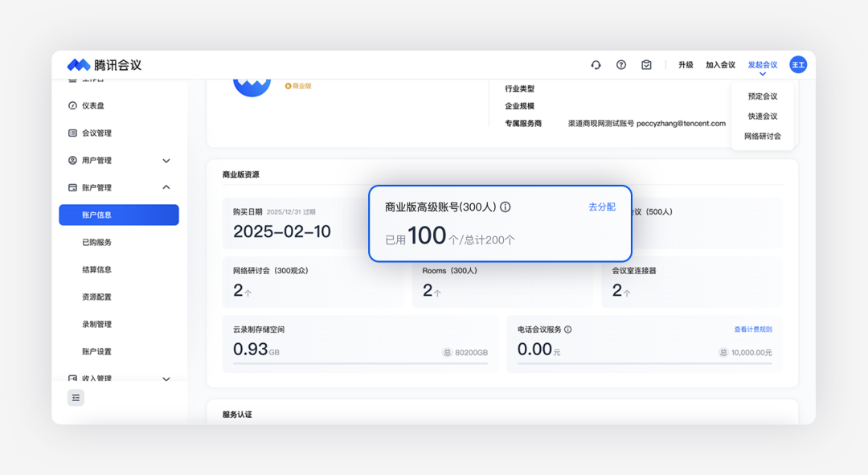
Task: Open 已购服务 in the sidebar
Action: (97, 243)
